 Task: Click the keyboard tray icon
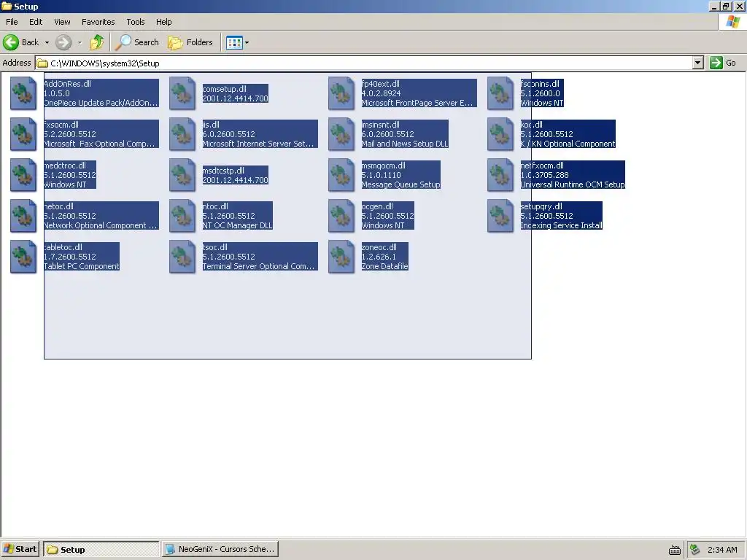pyautogui.click(x=675, y=550)
